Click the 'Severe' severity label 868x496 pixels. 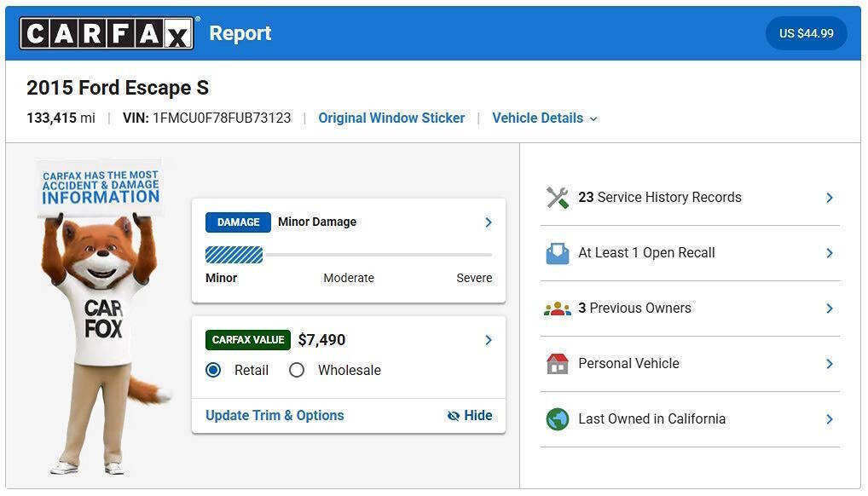(474, 278)
